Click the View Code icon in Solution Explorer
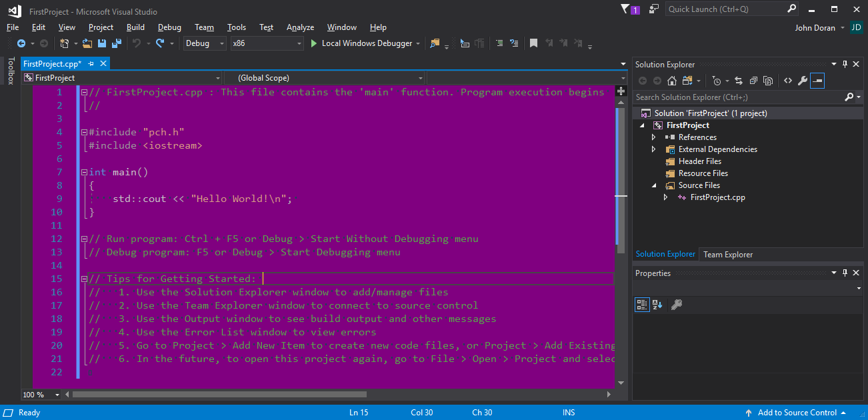The image size is (868, 420). click(788, 81)
